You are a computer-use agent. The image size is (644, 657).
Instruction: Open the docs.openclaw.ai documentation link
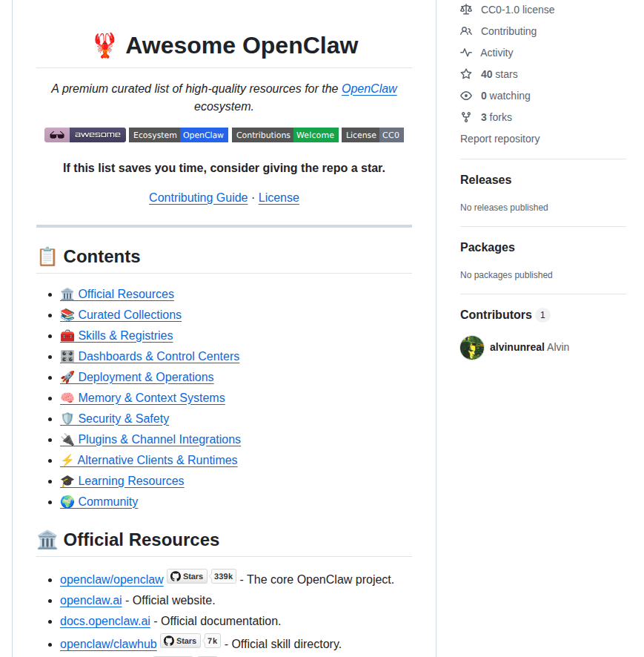coord(105,621)
